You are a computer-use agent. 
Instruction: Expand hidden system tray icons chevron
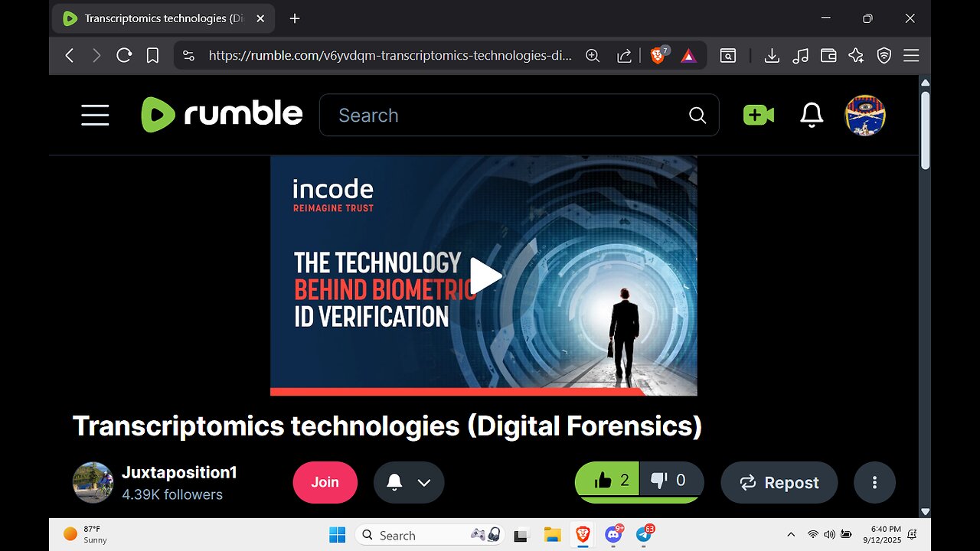[x=791, y=534]
